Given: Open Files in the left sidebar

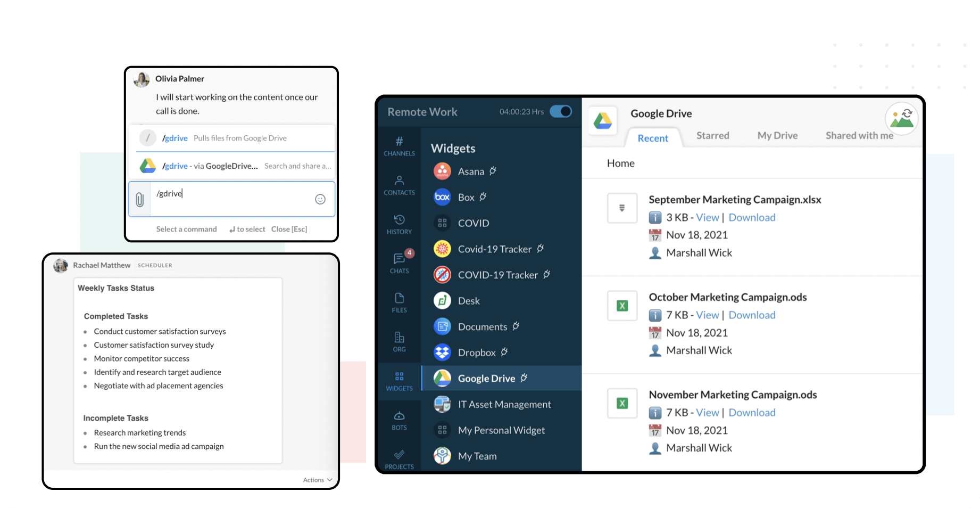Looking at the screenshot, I should pos(399,302).
